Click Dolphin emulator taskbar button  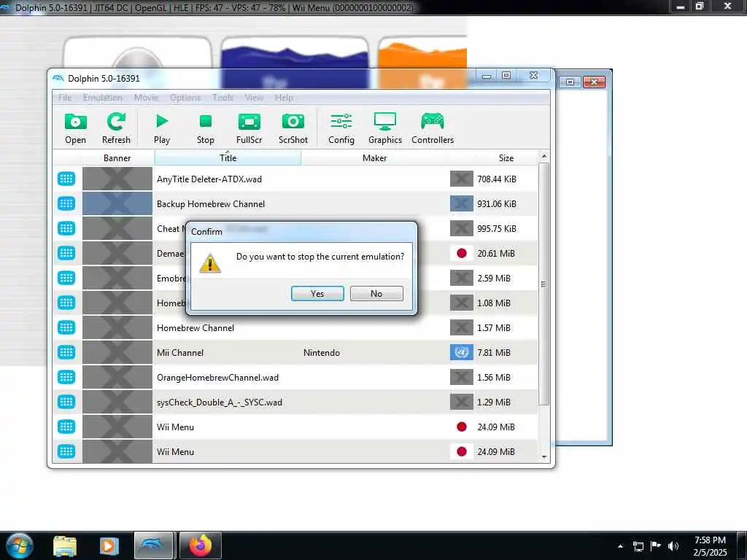pyautogui.click(x=153, y=545)
